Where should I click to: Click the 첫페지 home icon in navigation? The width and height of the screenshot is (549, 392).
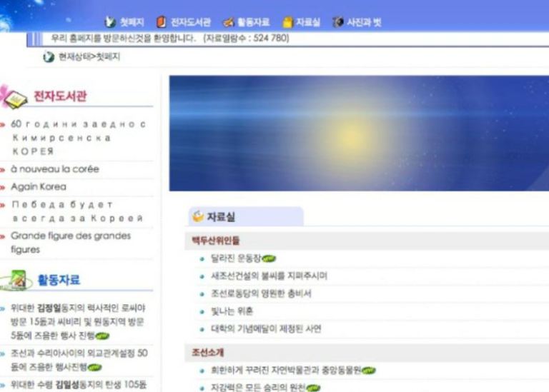coord(110,22)
